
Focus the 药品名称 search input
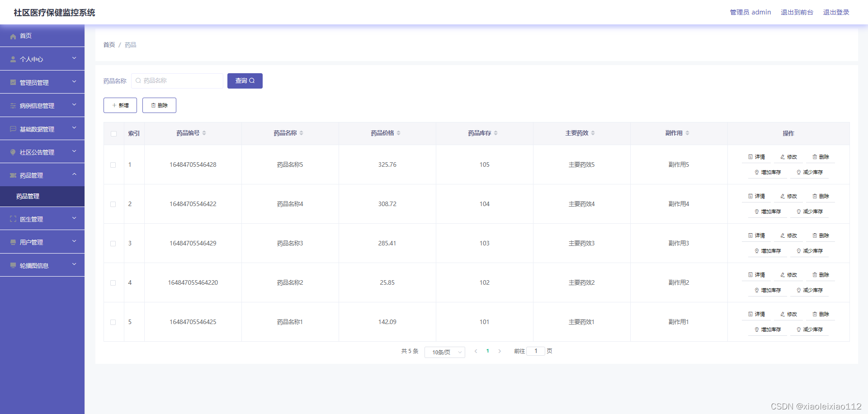click(x=177, y=81)
